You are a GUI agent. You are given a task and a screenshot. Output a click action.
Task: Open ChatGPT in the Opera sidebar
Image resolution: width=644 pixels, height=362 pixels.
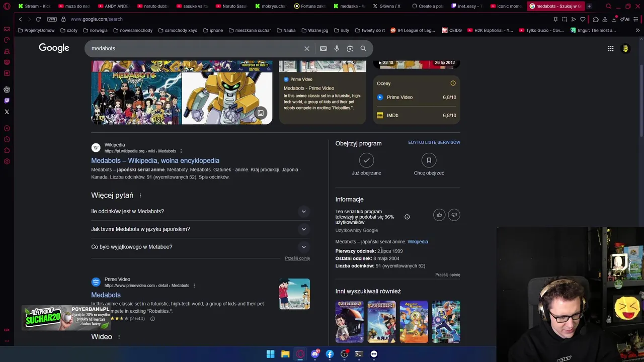coord(7,89)
